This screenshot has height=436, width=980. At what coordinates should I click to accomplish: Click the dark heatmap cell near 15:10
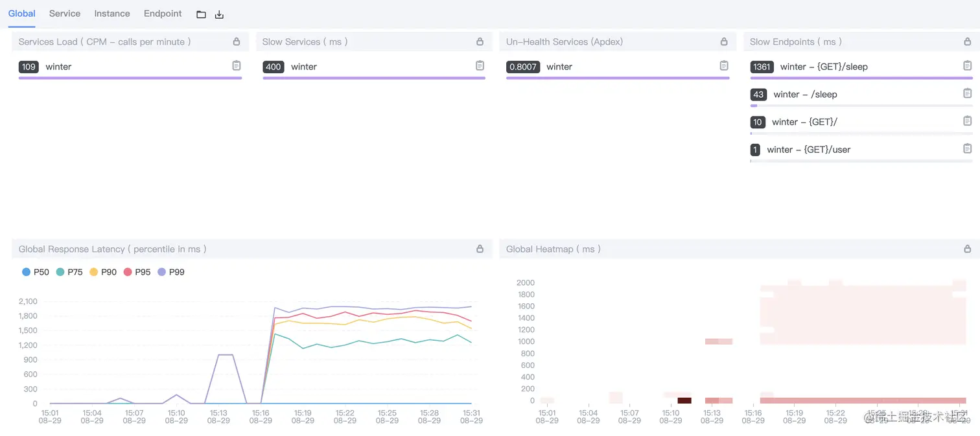pyautogui.click(x=684, y=400)
